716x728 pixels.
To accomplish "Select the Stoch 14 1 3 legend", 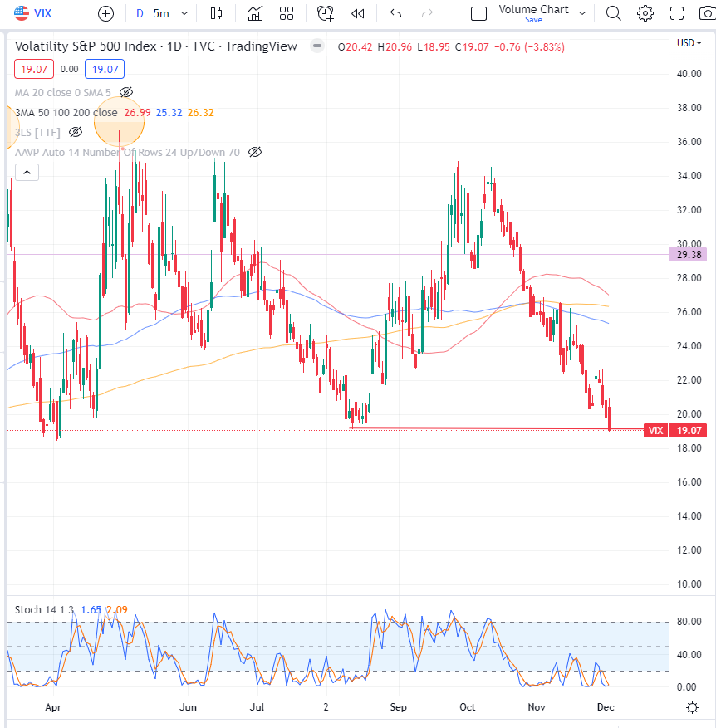I will (x=44, y=609).
